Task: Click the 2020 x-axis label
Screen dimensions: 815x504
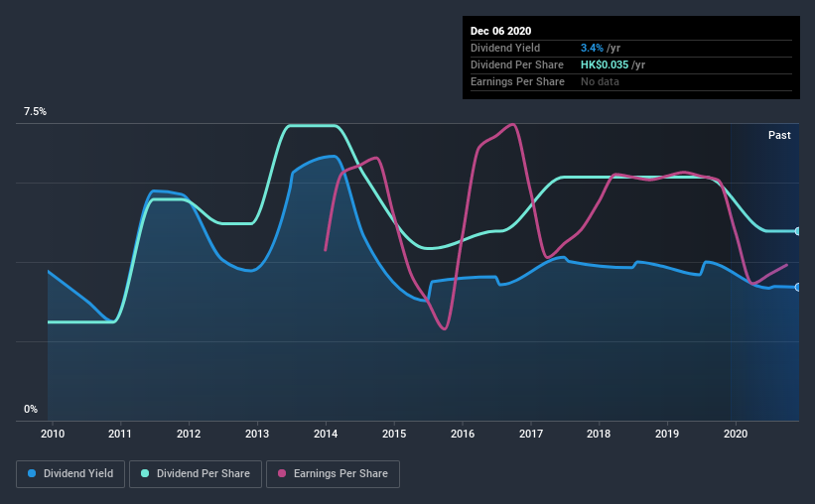Action: click(x=736, y=434)
